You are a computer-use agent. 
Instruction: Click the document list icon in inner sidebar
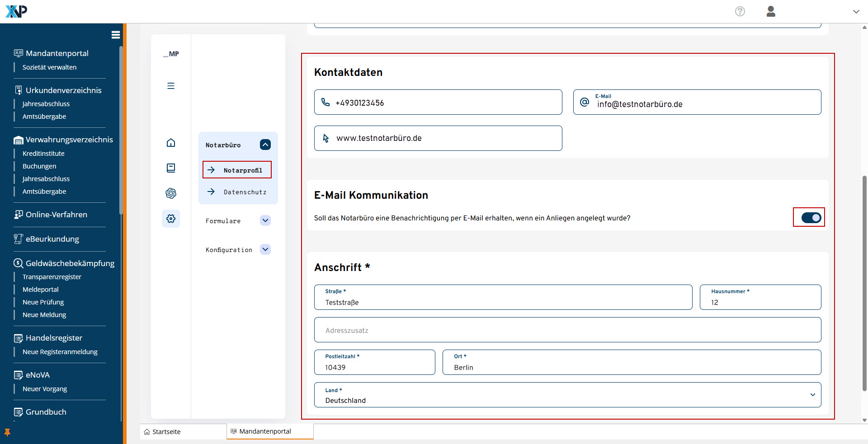[x=171, y=168]
